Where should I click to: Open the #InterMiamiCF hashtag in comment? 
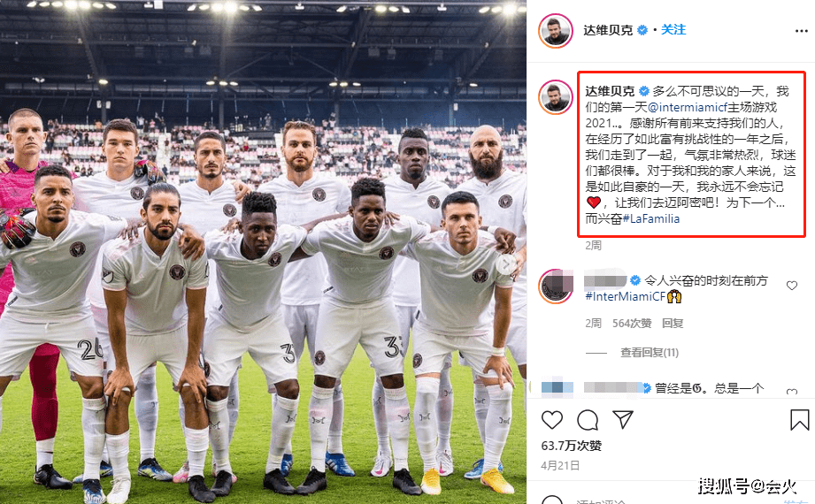point(626,297)
